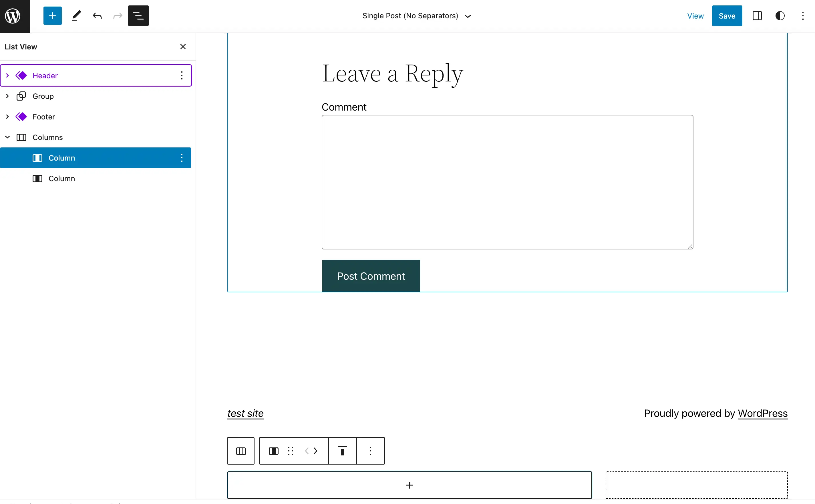The width and height of the screenshot is (815, 504).
Task: Select the Document Overview list view icon
Action: [138, 16]
